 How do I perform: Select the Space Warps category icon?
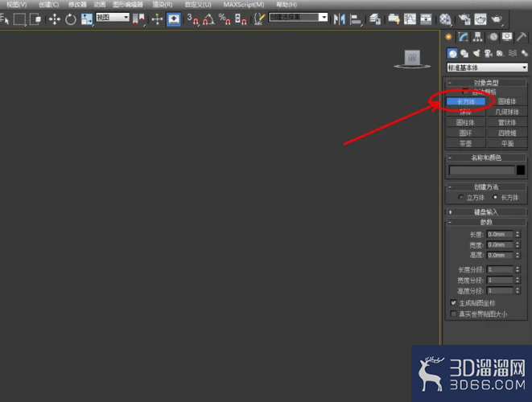(513, 54)
